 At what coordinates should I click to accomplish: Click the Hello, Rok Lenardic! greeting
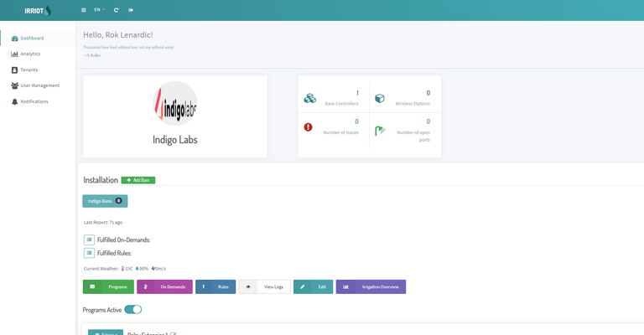point(118,35)
